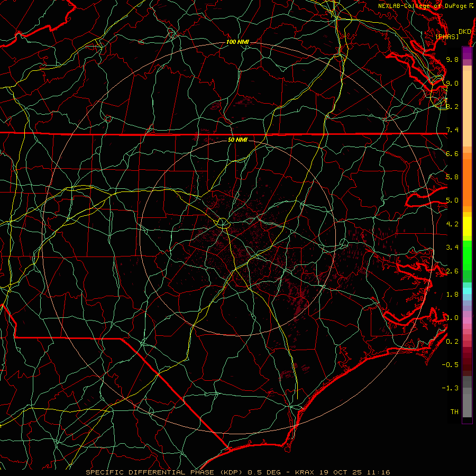This screenshot has width=476, height=476.
Task: Click the 9.0 value on the legend
Action: pyautogui.click(x=452, y=83)
